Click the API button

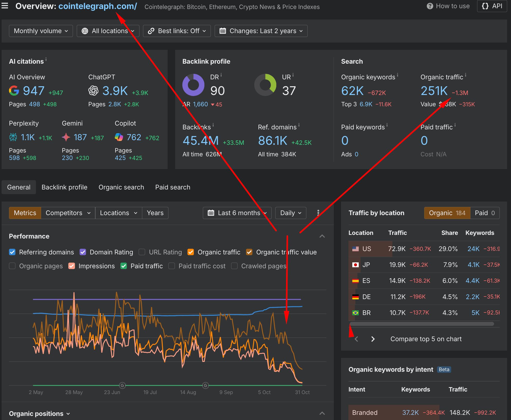click(x=492, y=6)
